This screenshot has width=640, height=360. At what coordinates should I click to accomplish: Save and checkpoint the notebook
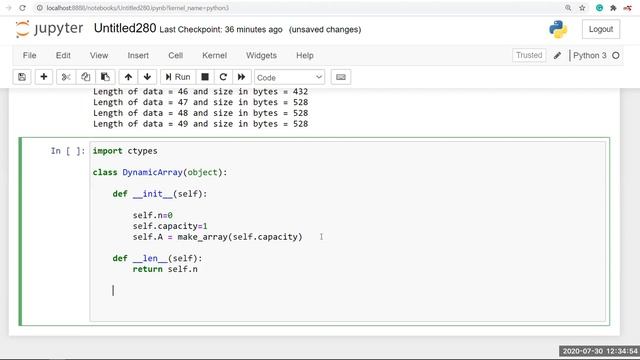22,77
